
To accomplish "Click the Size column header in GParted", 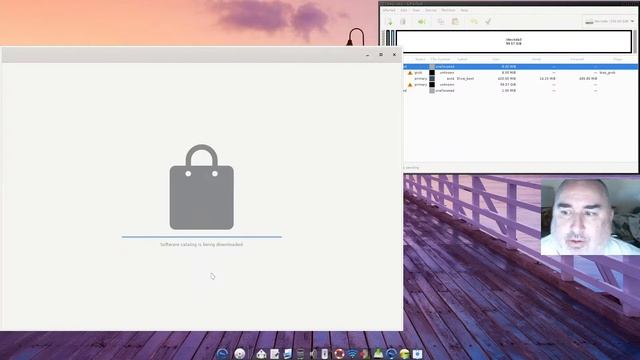I will [496, 59].
